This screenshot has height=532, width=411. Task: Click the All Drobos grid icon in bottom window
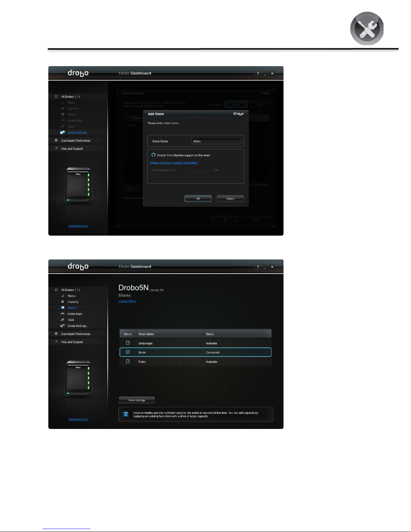click(56, 290)
